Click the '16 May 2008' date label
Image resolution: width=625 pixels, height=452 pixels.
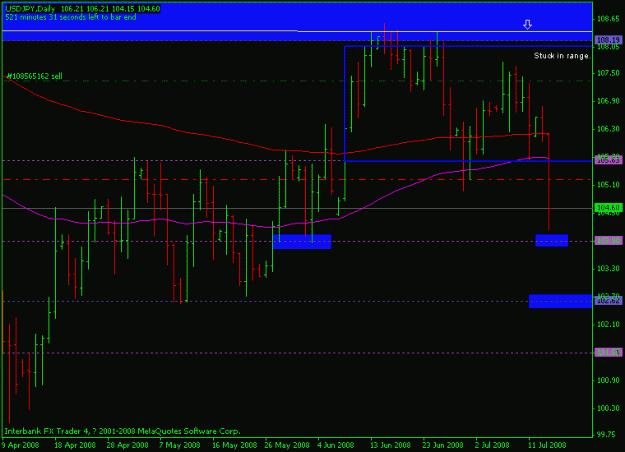point(234,445)
